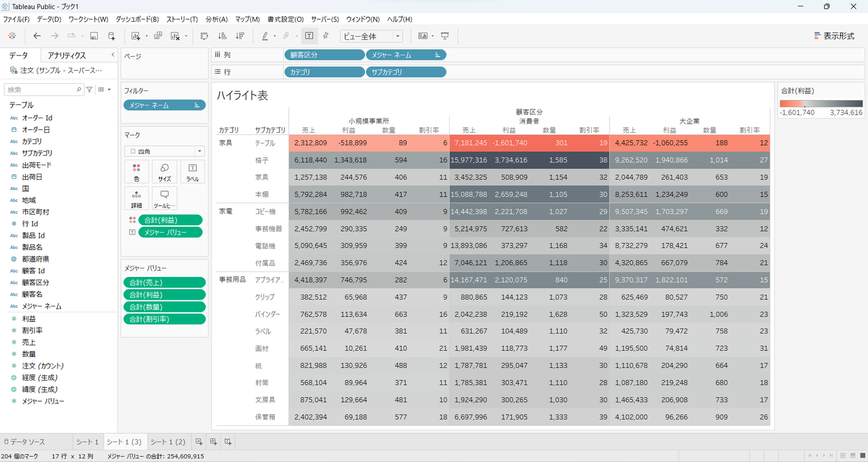Image resolution: width=868 pixels, height=462 pixels.
Task: Go to the データ ソース tab
Action: tap(25, 442)
